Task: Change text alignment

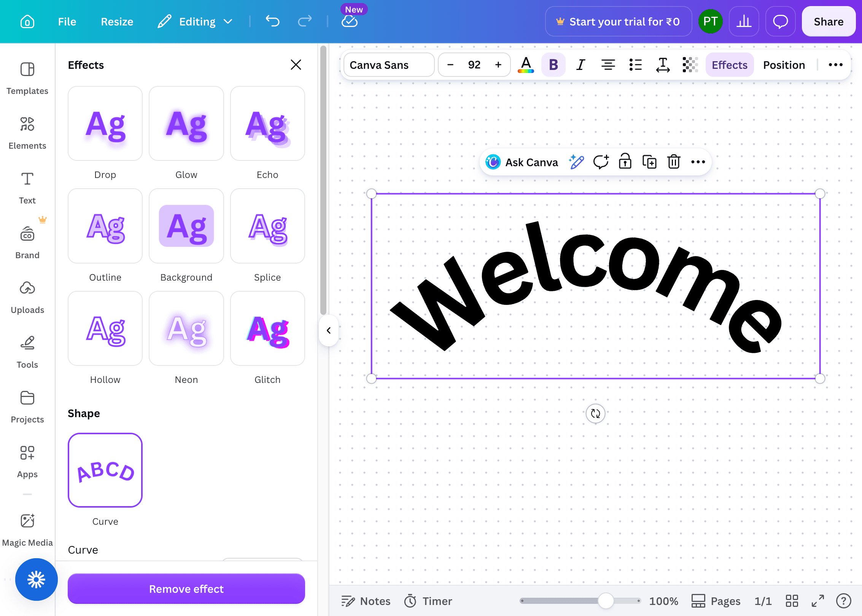Action: (608, 65)
